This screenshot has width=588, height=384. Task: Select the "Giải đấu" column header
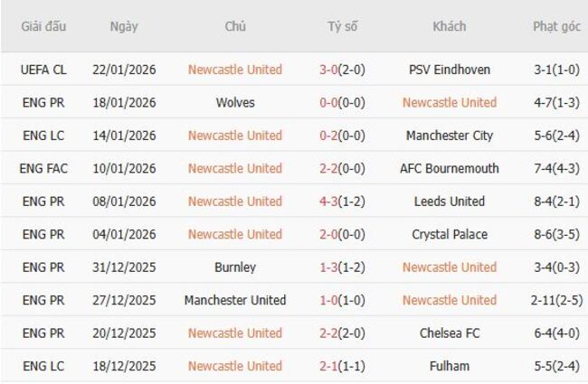tap(45, 26)
